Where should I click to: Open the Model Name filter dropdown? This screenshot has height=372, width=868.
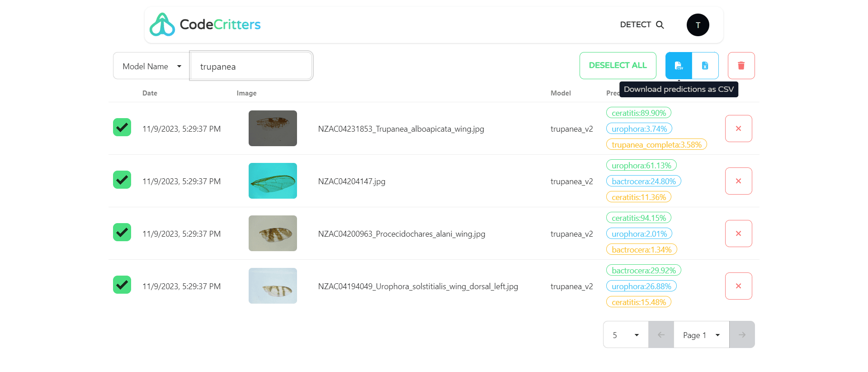(151, 66)
